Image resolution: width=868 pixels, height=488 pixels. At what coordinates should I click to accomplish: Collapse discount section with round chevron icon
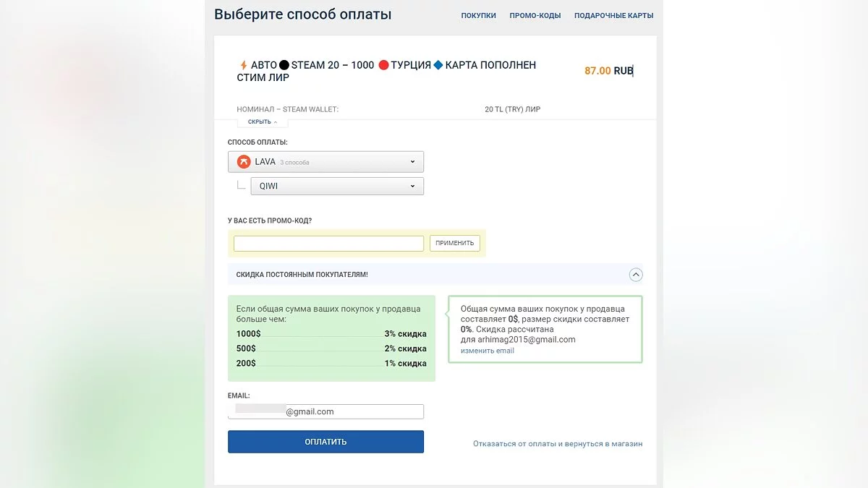click(x=636, y=275)
